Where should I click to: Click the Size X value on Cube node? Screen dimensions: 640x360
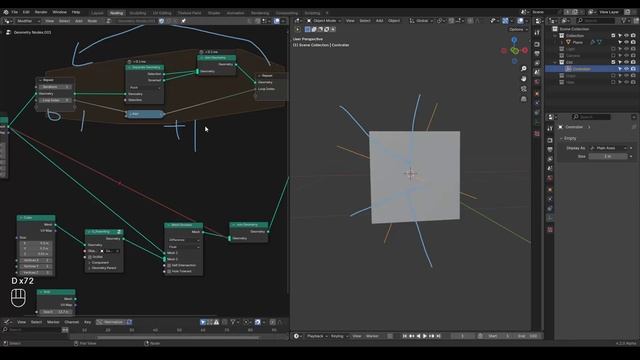(36, 243)
